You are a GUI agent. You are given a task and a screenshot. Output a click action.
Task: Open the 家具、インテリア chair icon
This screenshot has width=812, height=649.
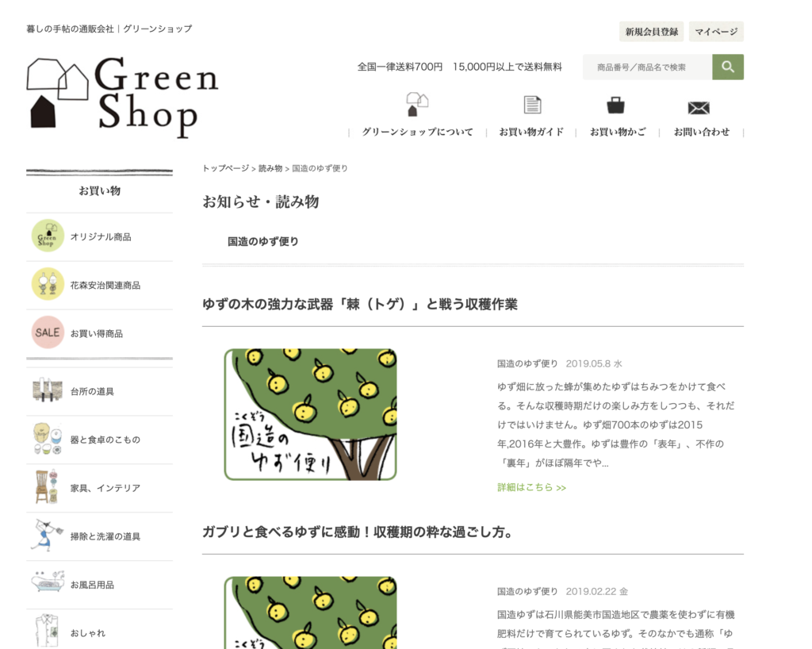tap(47, 487)
